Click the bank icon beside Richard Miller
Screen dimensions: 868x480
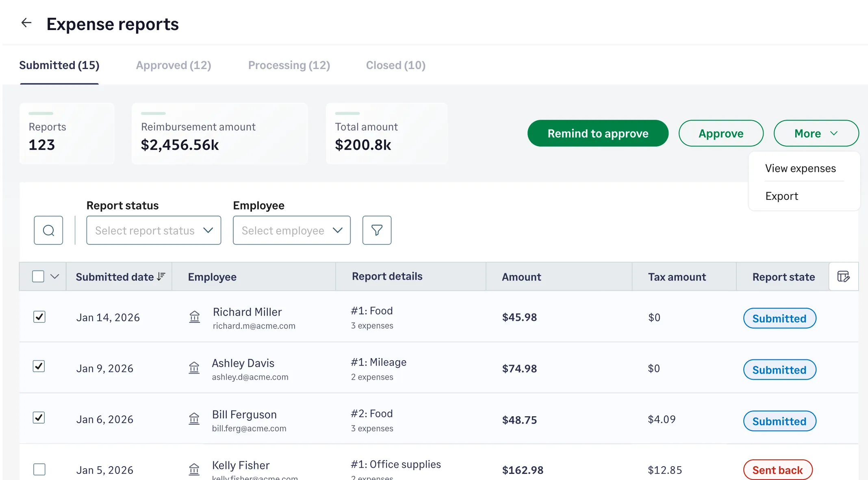(x=194, y=318)
